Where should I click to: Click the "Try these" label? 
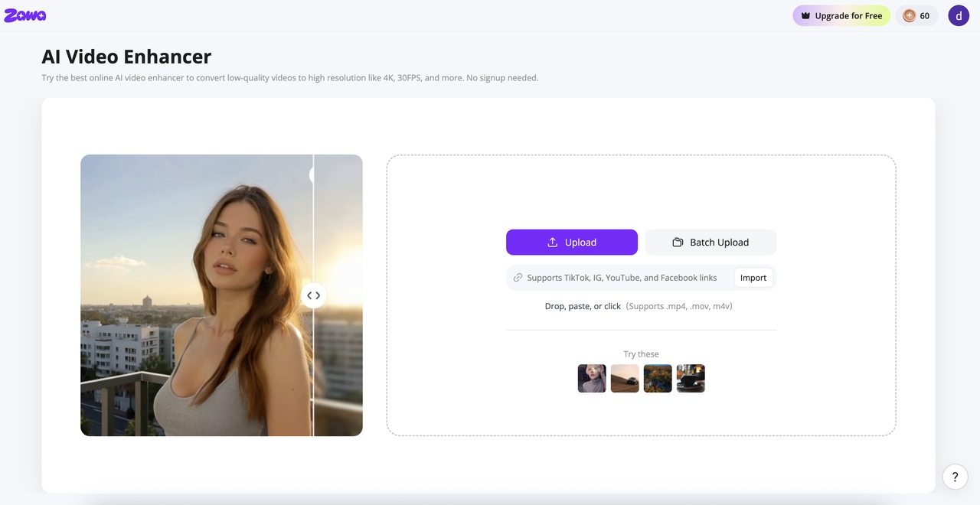click(641, 354)
